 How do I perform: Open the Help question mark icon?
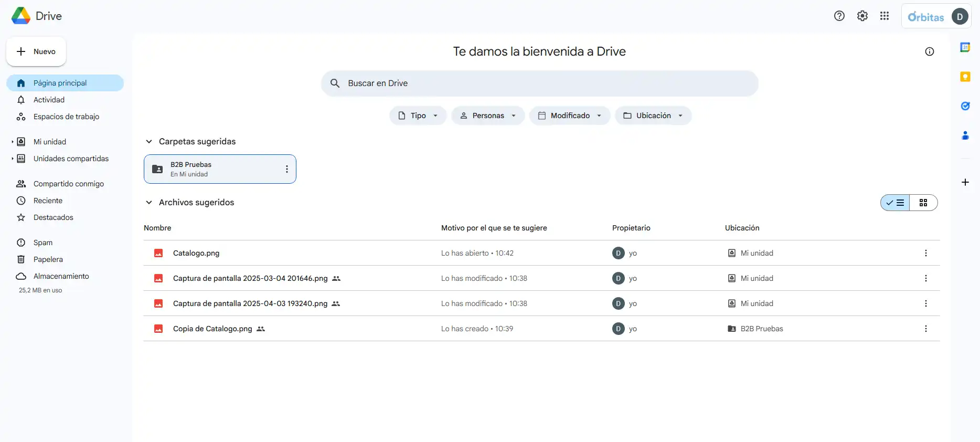tap(839, 16)
